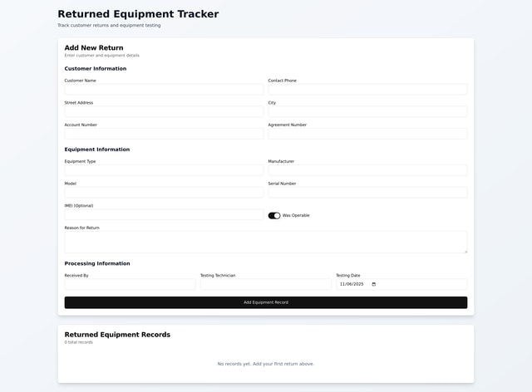532x392 pixels.
Task: Select the Equipment Type field
Action: pyautogui.click(x=164, y=169)
